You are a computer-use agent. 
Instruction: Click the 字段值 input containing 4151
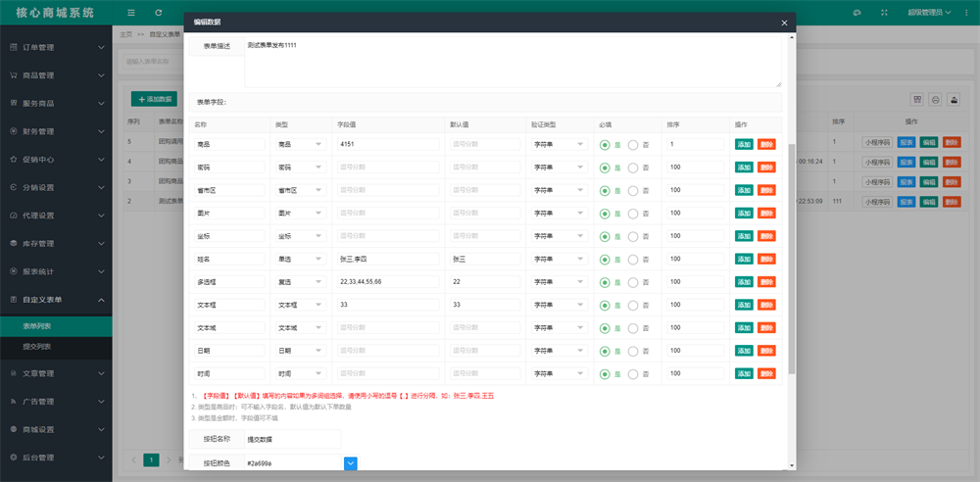[388, 144]
